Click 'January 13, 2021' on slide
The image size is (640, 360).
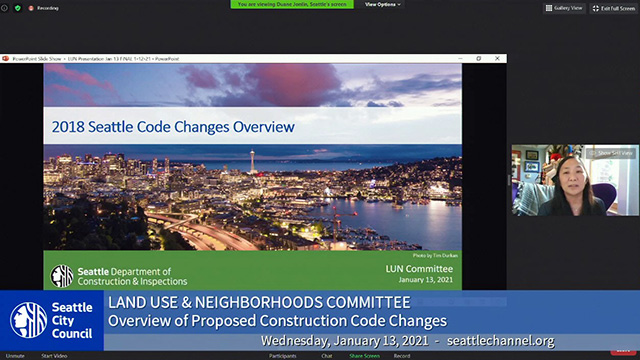426,280
